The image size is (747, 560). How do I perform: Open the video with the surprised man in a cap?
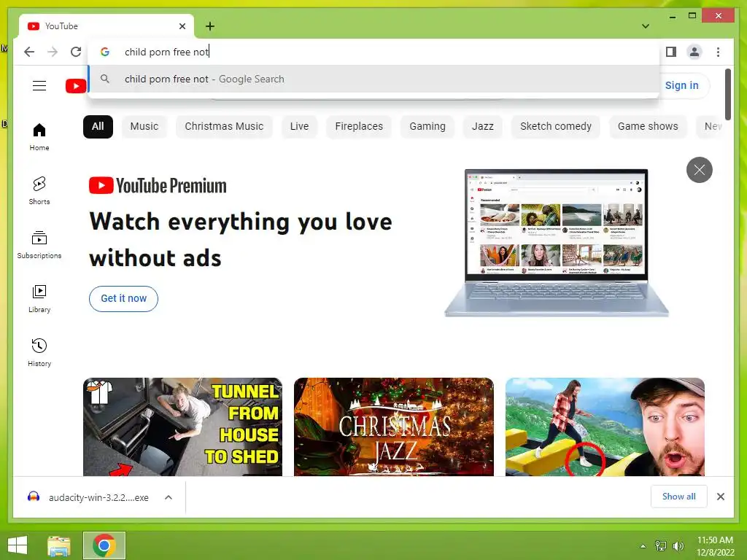coord(605,427)
